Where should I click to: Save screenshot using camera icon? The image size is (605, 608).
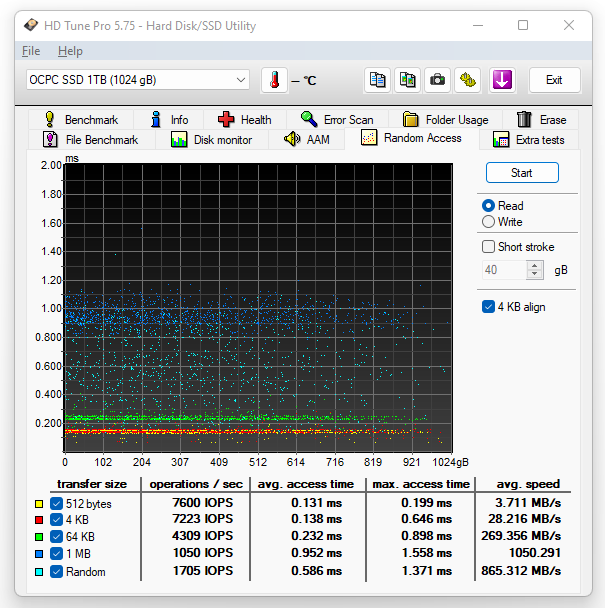(437, 80)
